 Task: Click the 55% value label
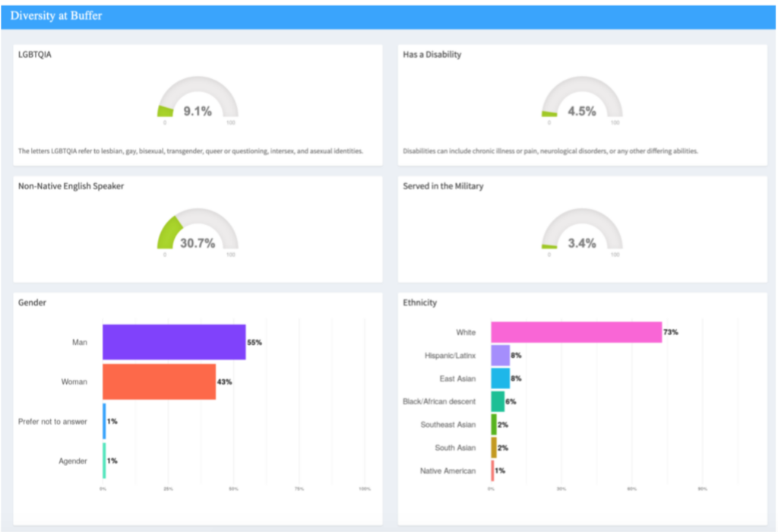(x=255, y=343)
